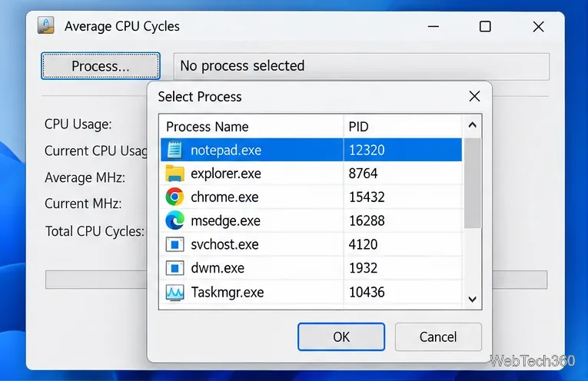
Task: Click the dwm.exe window icon
Action: [x=174, y=268]
